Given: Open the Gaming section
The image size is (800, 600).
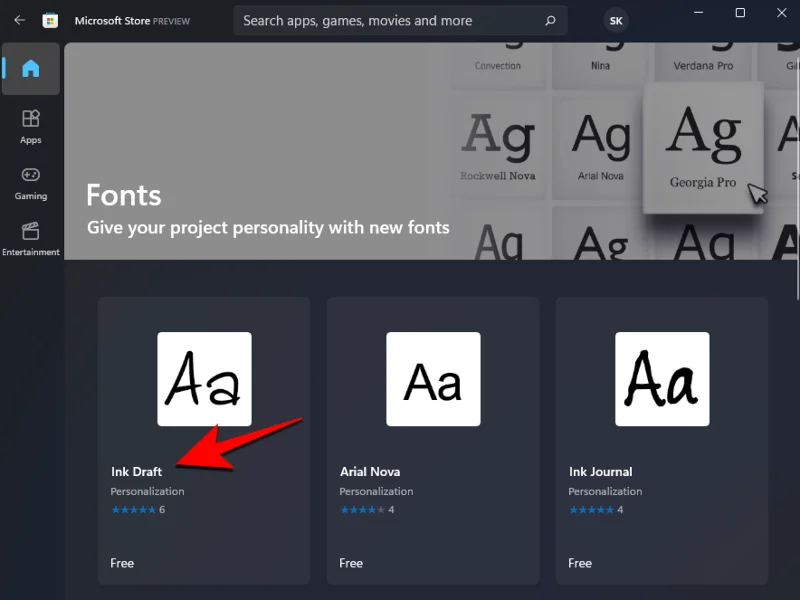Looking at the screenshot, I should pyautogui.click(x=31, y=183).
